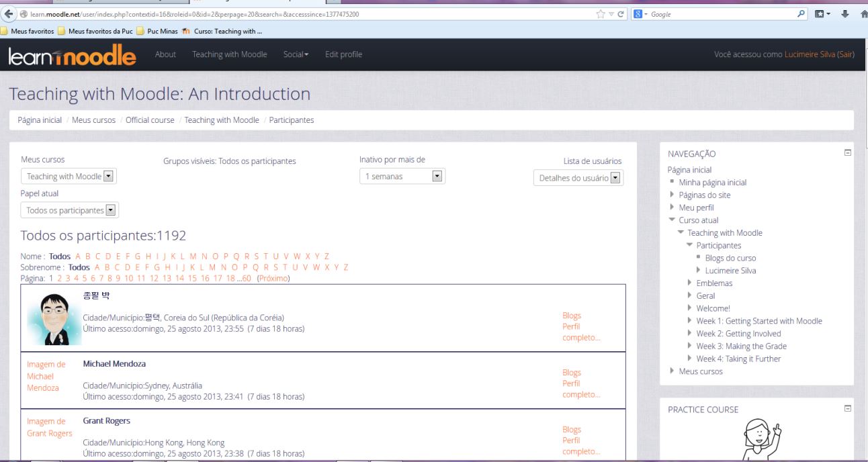The image size is (868, 462).
Task: Open the Puc Minas bookmark folder
Action: coord(158,32)
